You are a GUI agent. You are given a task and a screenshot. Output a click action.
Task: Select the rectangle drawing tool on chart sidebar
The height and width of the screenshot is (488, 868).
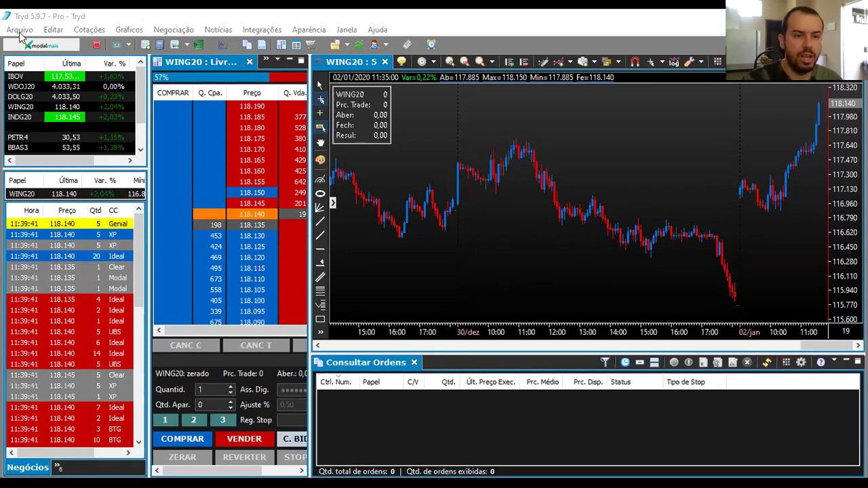tap(320, 319)
